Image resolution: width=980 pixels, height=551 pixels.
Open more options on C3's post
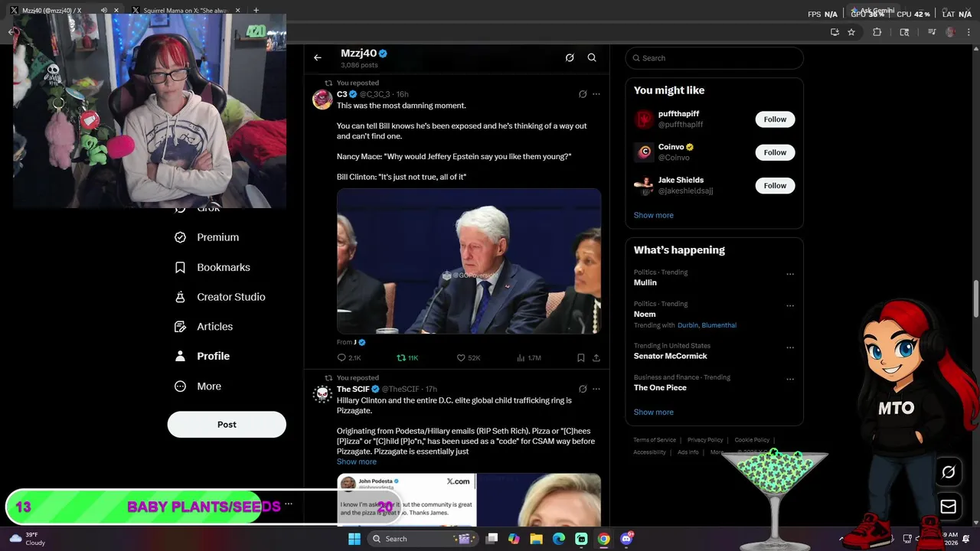coord(596,94)
